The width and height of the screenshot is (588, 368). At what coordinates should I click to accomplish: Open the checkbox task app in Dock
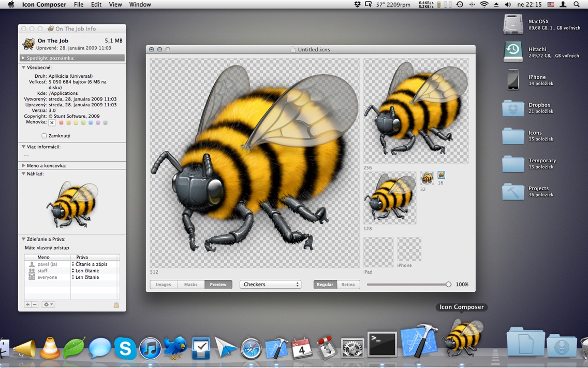pyautogui.click(x=201, y=348)
